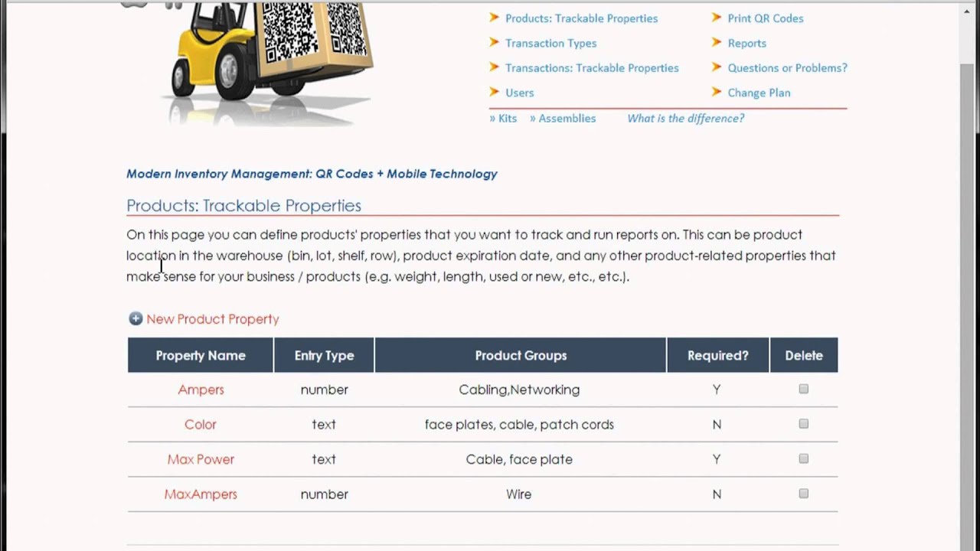Viewport: 980px width, 551px height.
Task: Click the orange arrow beside Change Plan
Action: tap(717, 92)
